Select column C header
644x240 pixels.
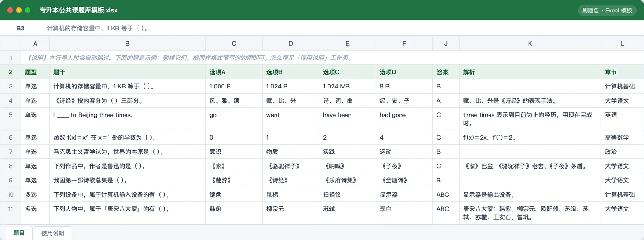tap(234, 44)
